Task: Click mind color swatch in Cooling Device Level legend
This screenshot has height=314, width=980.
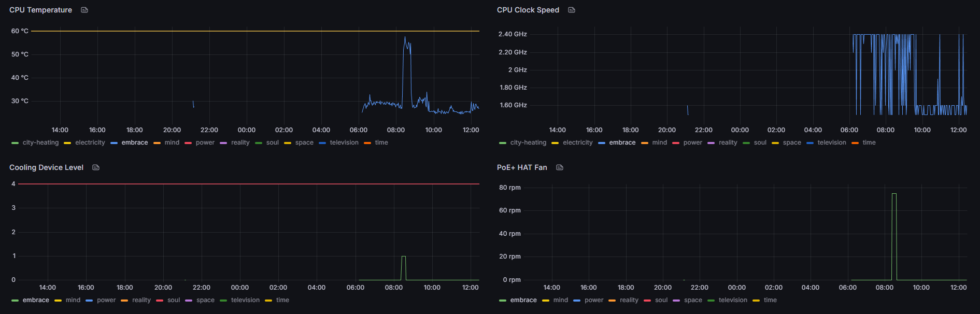Action: 58,301
